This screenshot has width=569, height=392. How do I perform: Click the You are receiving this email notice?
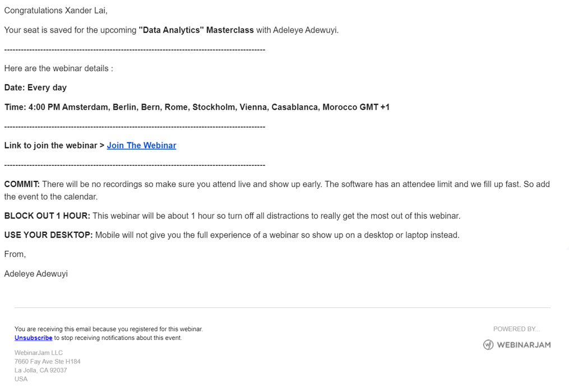pos(109,329)
